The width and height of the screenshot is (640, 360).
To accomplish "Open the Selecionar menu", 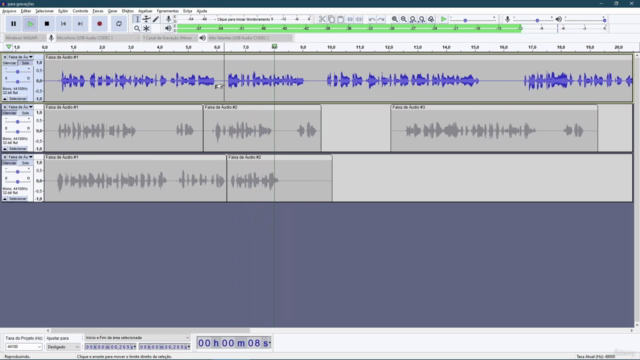I will (x=44, y=11).
